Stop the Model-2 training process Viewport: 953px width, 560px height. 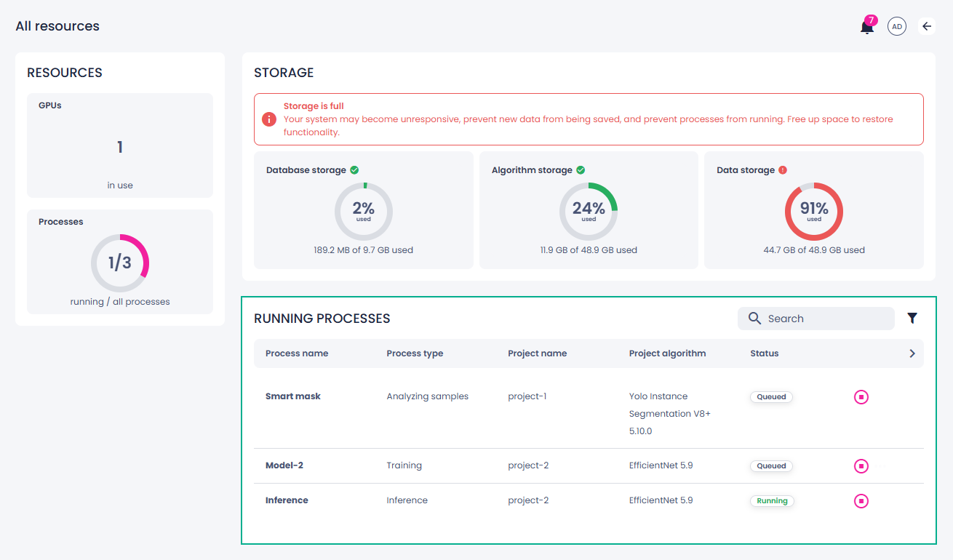[861, 466]
